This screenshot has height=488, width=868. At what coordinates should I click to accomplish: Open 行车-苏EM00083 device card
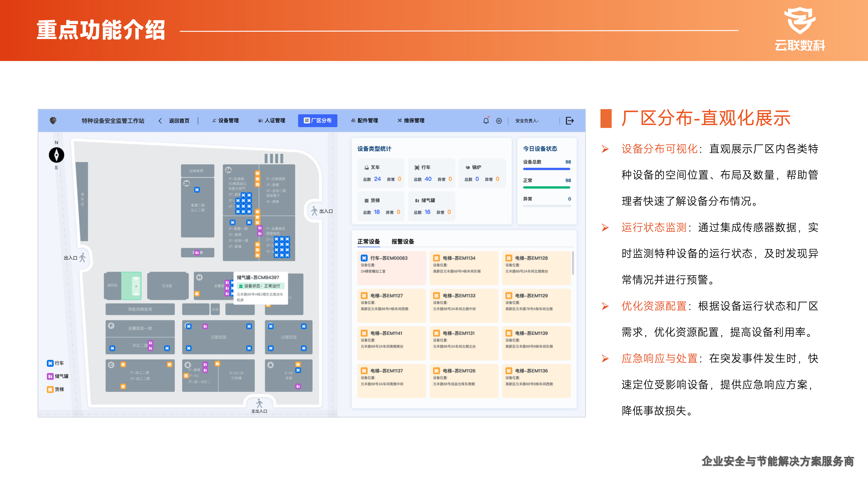[x=392, y=268]
